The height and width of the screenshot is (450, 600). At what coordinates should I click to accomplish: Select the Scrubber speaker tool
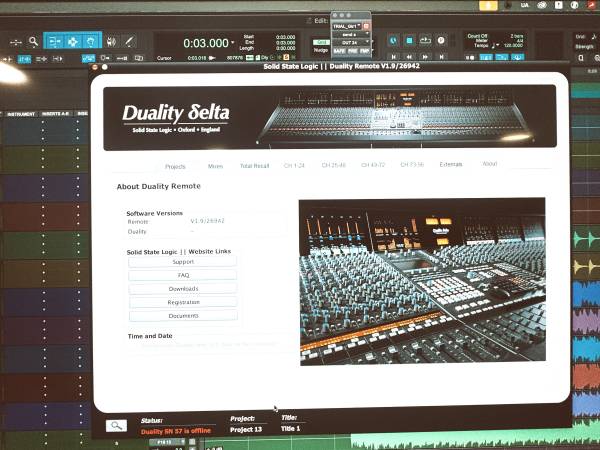(111, 41)
